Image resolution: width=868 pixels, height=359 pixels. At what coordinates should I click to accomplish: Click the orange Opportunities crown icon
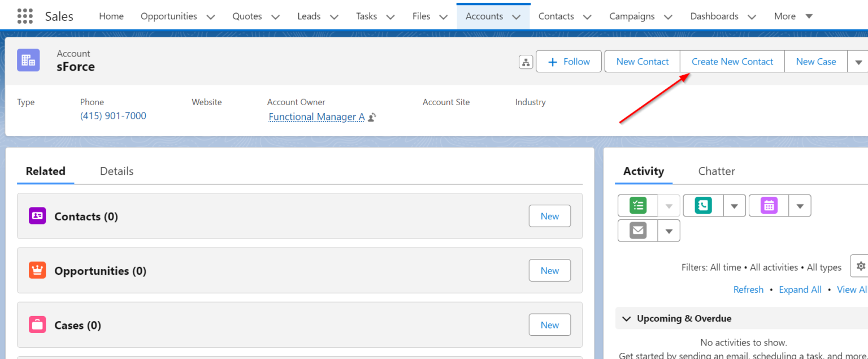(37, 270)
